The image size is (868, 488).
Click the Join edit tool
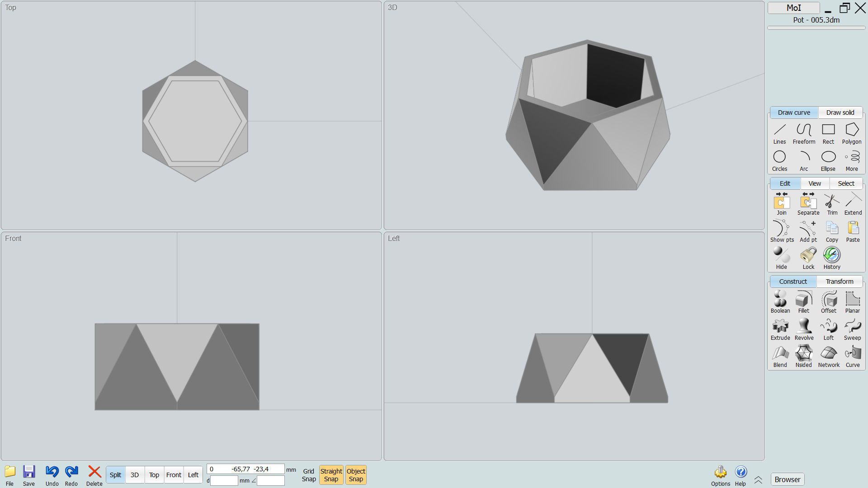pyautogui.click(x=782, y=204)
